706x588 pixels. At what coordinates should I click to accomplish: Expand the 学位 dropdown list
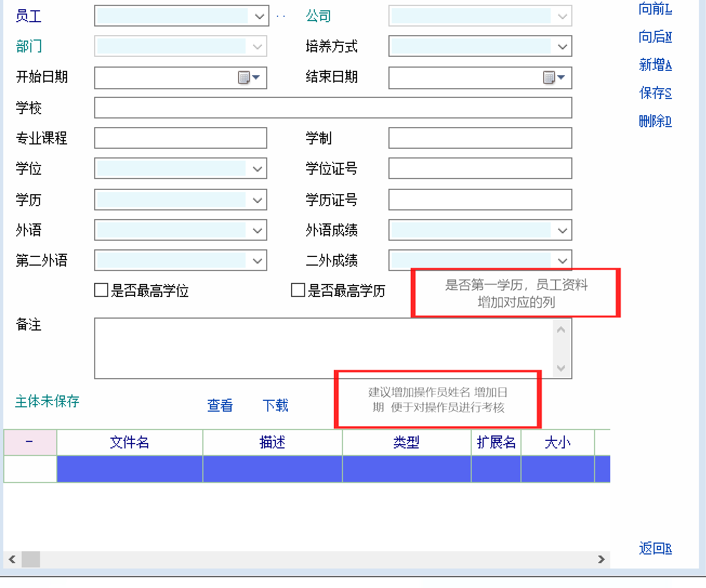tap(257, 169)
